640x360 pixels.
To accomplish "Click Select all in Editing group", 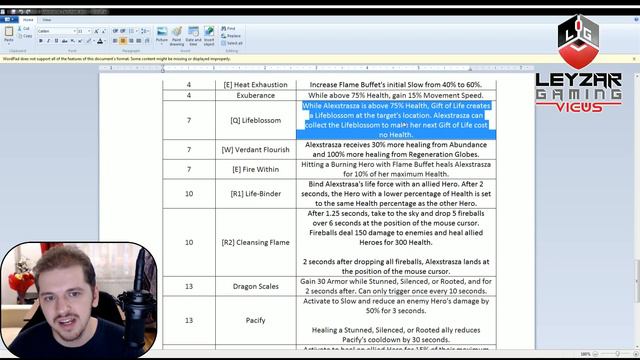I will point(232,43).
